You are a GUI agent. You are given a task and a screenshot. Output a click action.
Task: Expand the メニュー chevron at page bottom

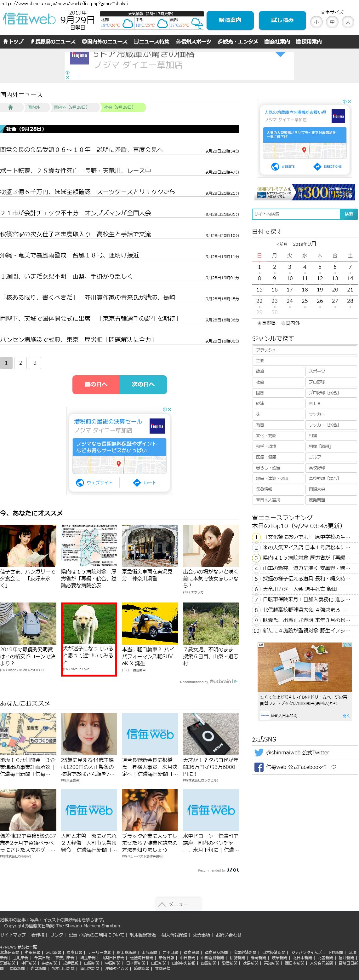pyautogui.click(x=162, y=904)
